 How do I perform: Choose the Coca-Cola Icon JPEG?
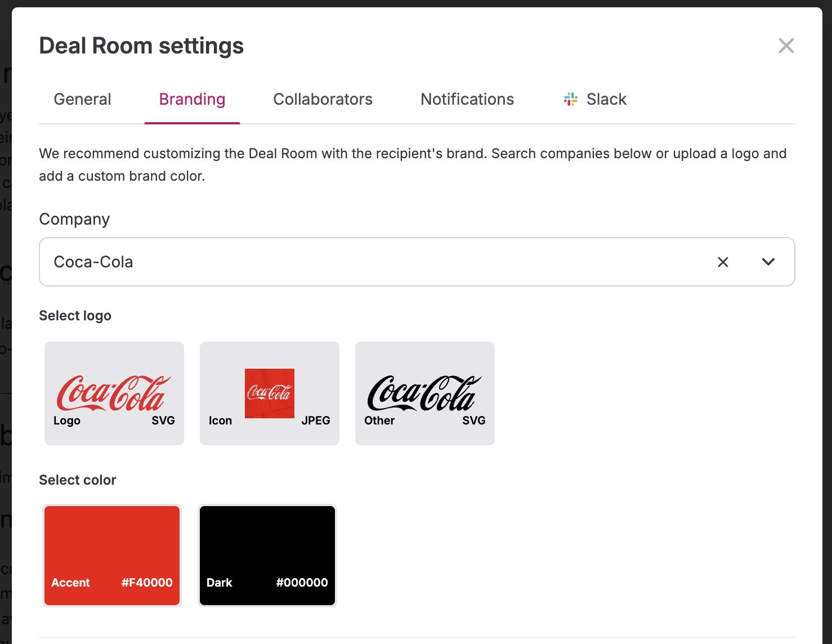tap(270, 393)
